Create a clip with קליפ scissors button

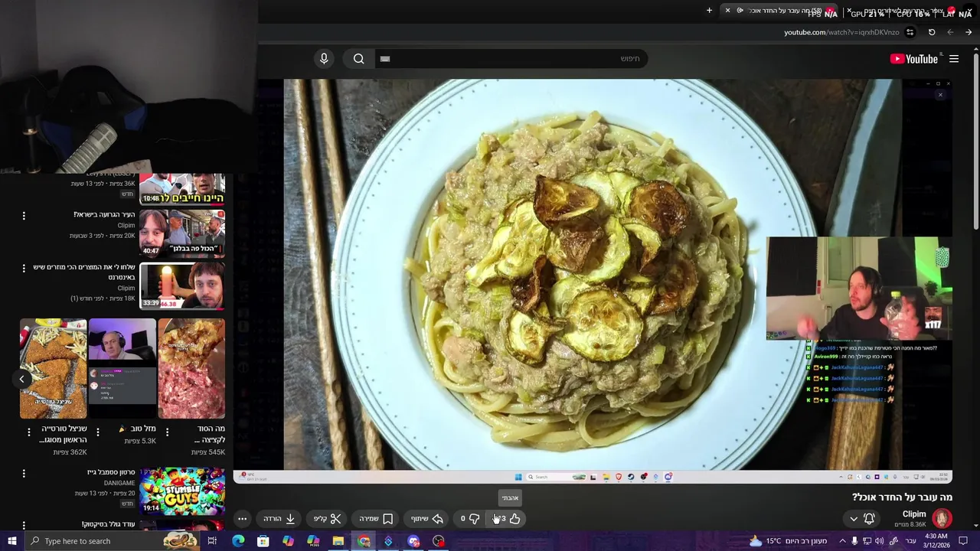click(327, 519)
